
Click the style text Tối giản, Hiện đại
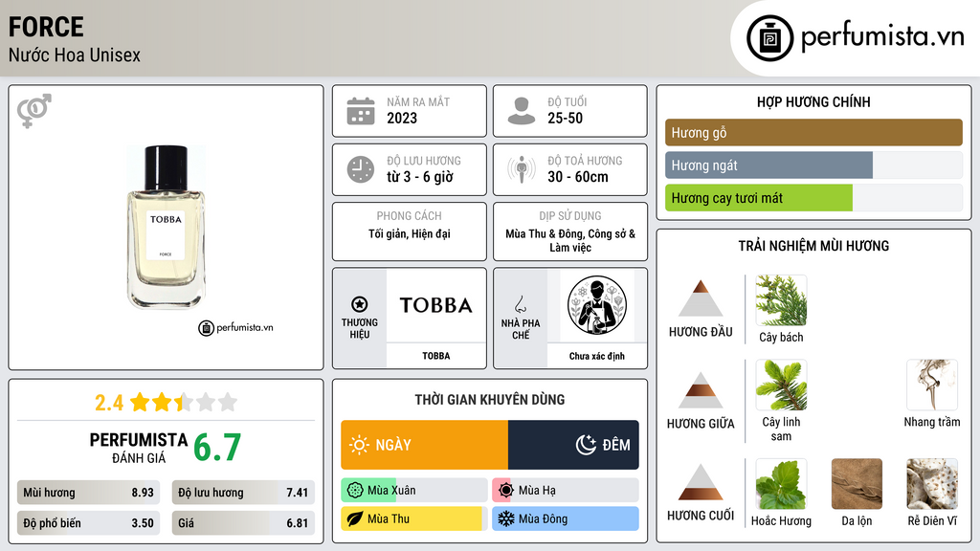(410, 233)
